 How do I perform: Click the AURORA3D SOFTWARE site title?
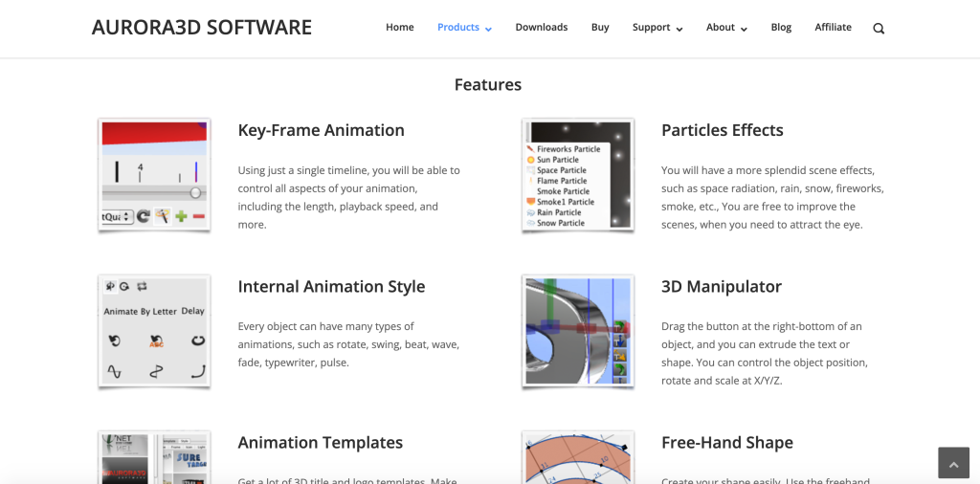pyautogui.click(x=202, y=28)
